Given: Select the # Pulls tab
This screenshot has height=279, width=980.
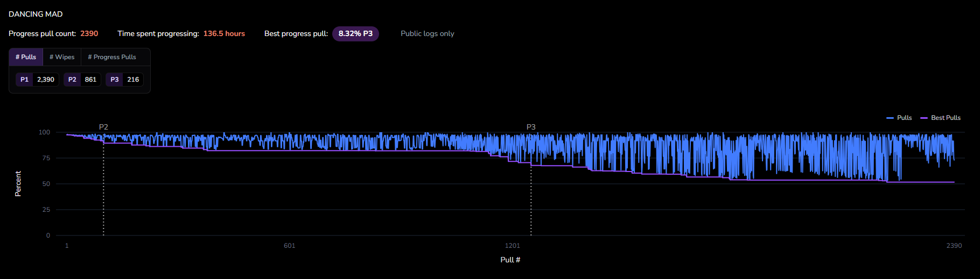Looking at the screenshot, I should [26, 57].
